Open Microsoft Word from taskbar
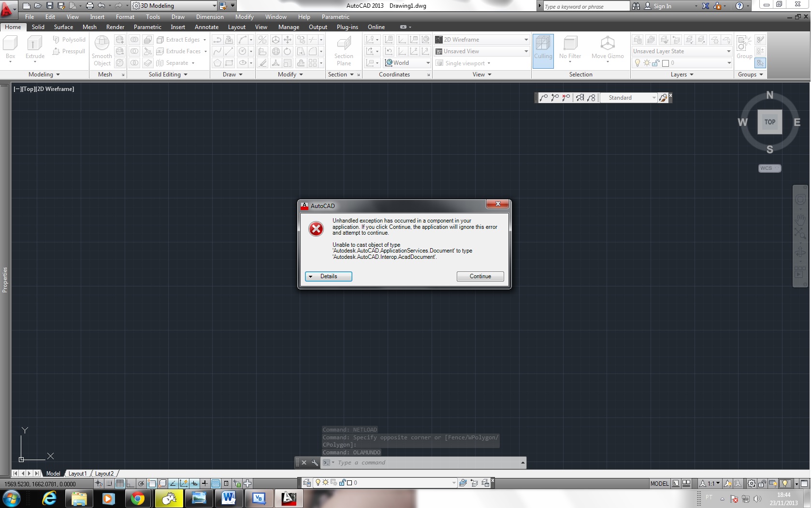 coord(228,498)
